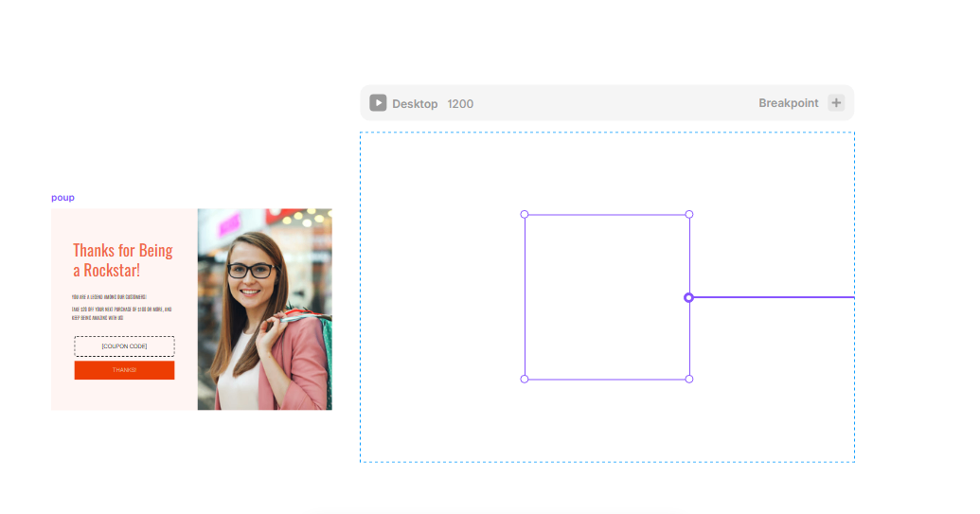Click the bottom-left resize handle of selected frame

[x=525, y=380]
